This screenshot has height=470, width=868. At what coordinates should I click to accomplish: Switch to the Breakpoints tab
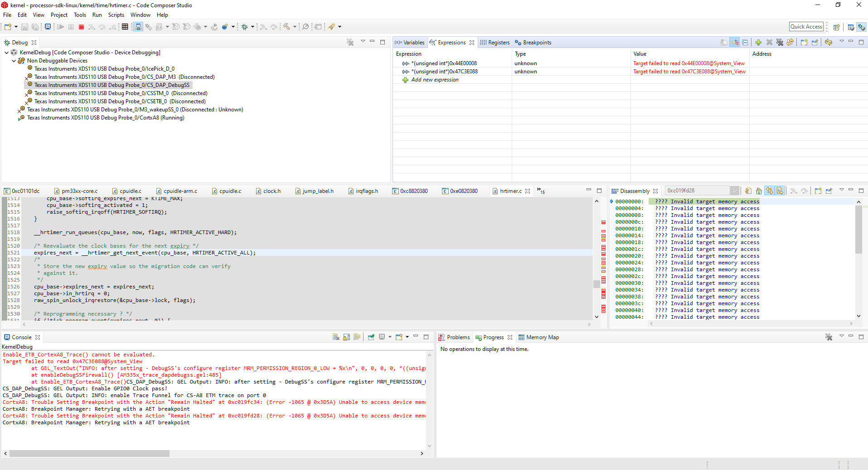point(533,43)
